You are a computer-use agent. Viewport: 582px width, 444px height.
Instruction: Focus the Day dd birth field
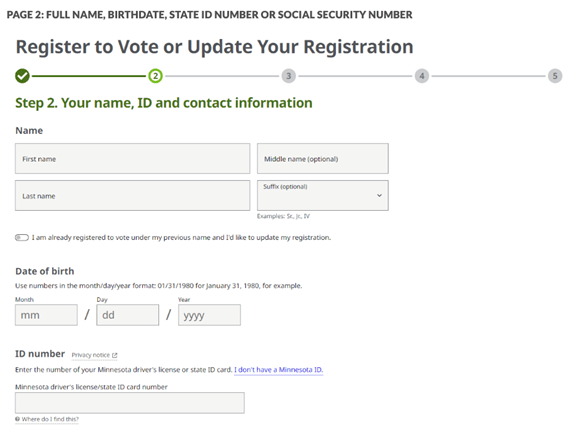[x=128, y=315]
